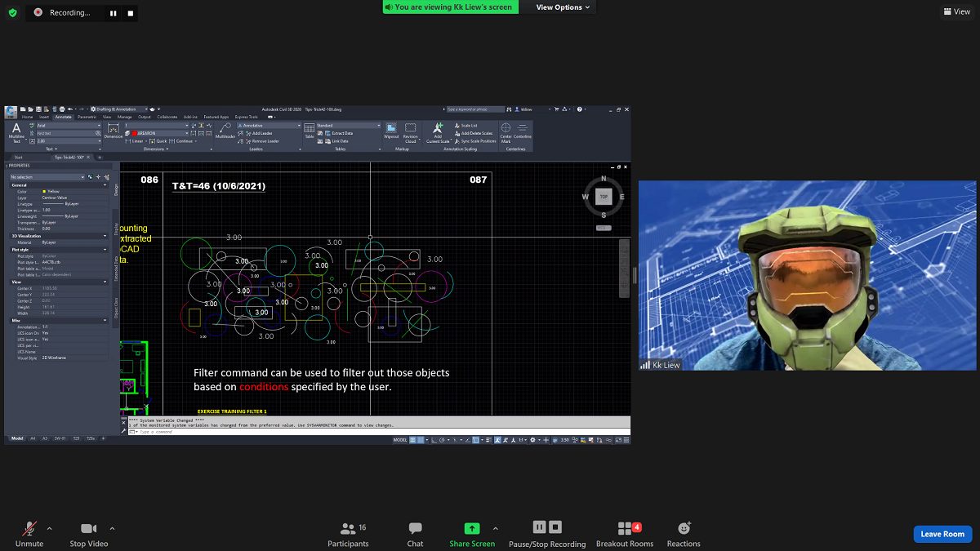Viewport: 980px width, 551px height.
Task: Open the No selection dropdown in Properties
Action: coord(47,176)
